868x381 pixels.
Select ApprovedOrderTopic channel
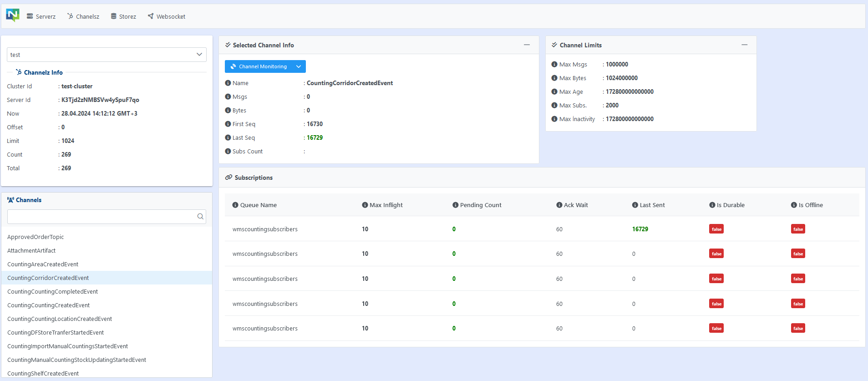tap(107, 237)
